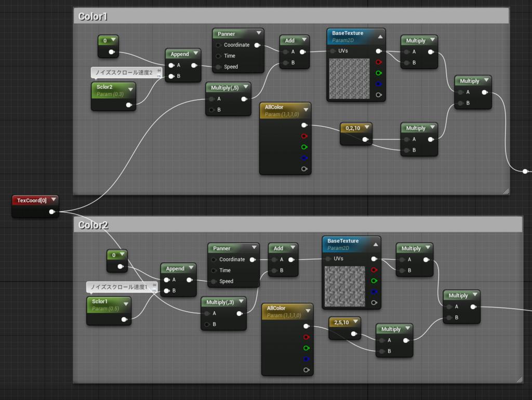Click red output pin of AllColor in Color2
Screen dimensions: 532x400
(x=307, y=337)
